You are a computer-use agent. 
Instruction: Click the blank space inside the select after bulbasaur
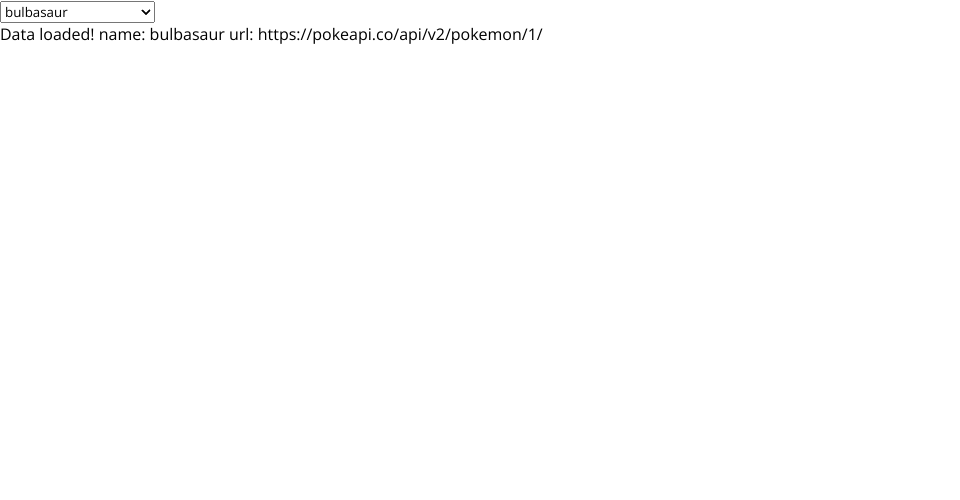click(x=103, y=12)
